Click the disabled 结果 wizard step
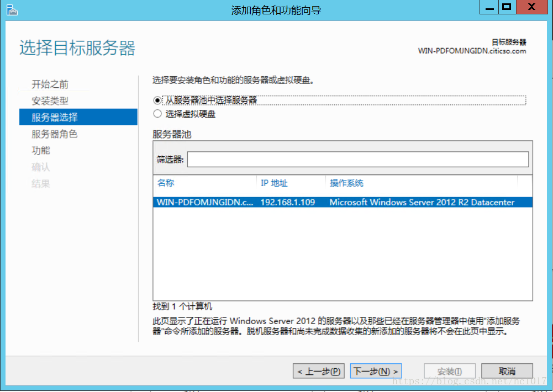553x392 pixels. (x=41, y=184)
